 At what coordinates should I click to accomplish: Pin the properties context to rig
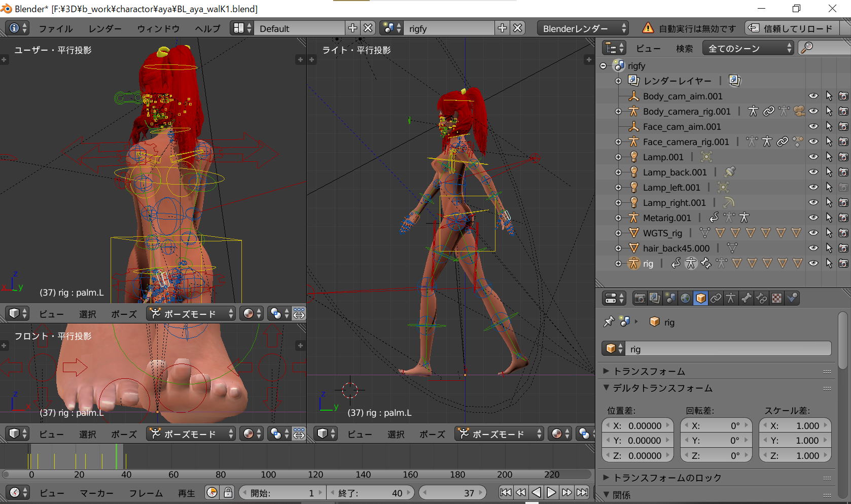[x=609, y=321]
